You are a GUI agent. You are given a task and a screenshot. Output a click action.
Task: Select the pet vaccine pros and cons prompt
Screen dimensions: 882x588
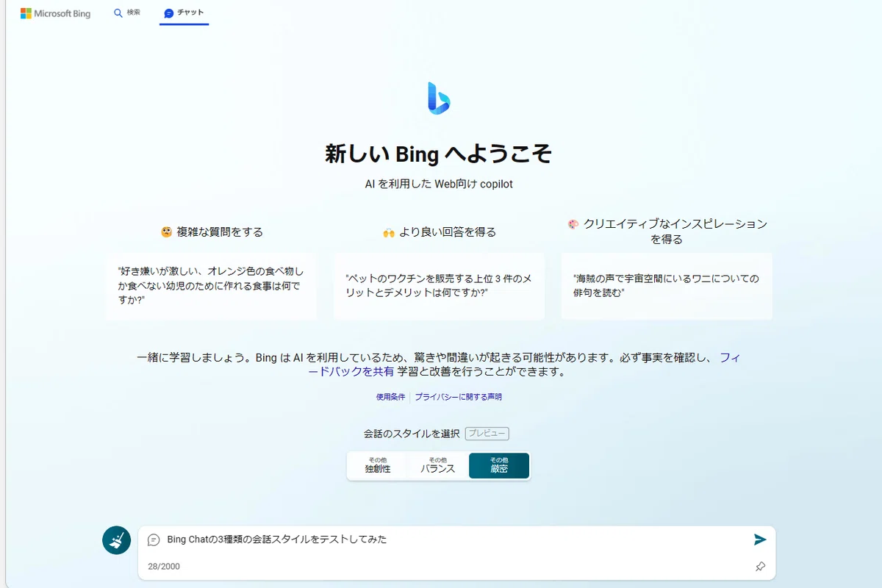[x=439, y=287]
